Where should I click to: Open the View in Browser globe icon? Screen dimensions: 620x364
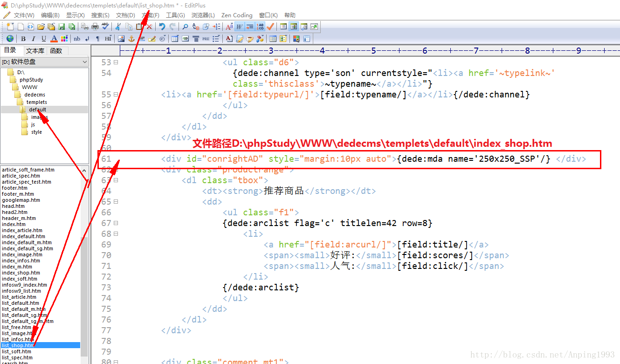10,39
